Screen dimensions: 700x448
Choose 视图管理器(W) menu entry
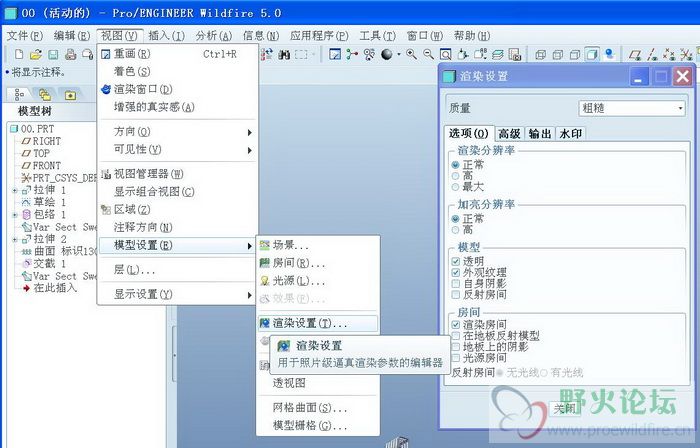pyautogui.click(x=178, y=174)
